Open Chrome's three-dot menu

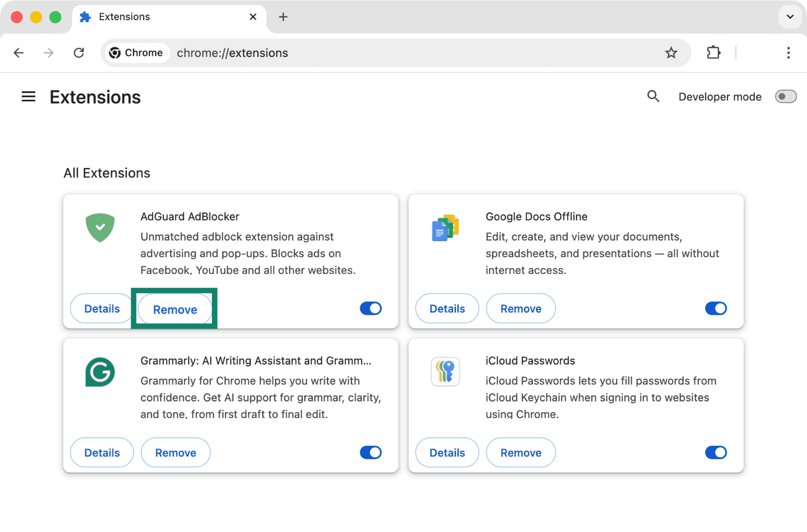(x=788, y=53)
